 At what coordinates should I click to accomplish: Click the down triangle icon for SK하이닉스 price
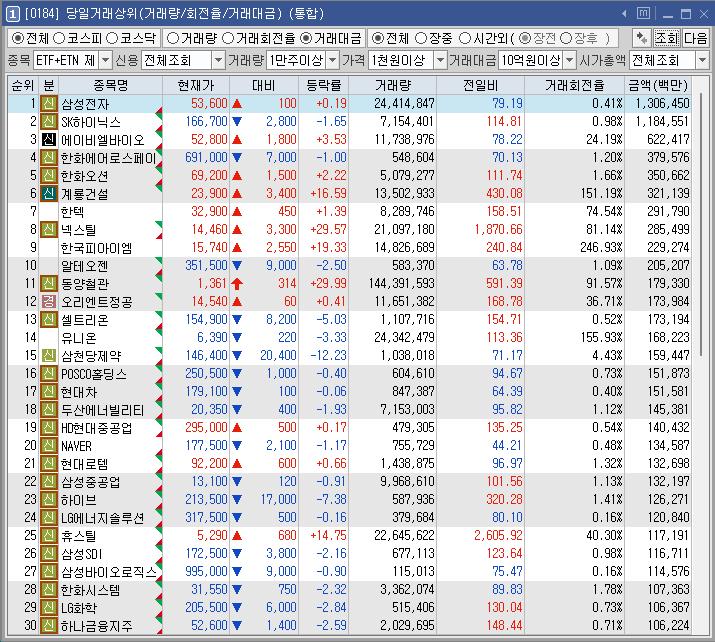[237, 121]
